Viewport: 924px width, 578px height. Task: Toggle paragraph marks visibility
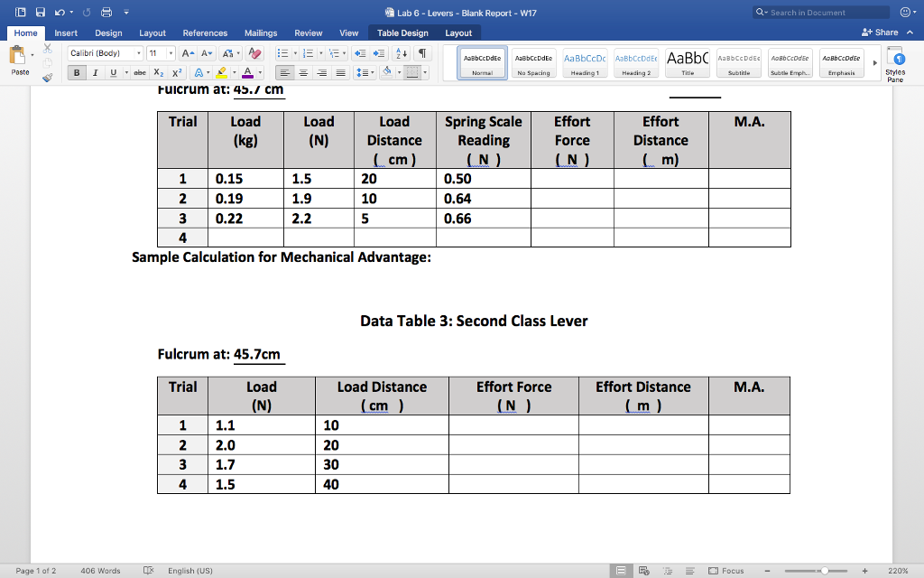point(422,54)
